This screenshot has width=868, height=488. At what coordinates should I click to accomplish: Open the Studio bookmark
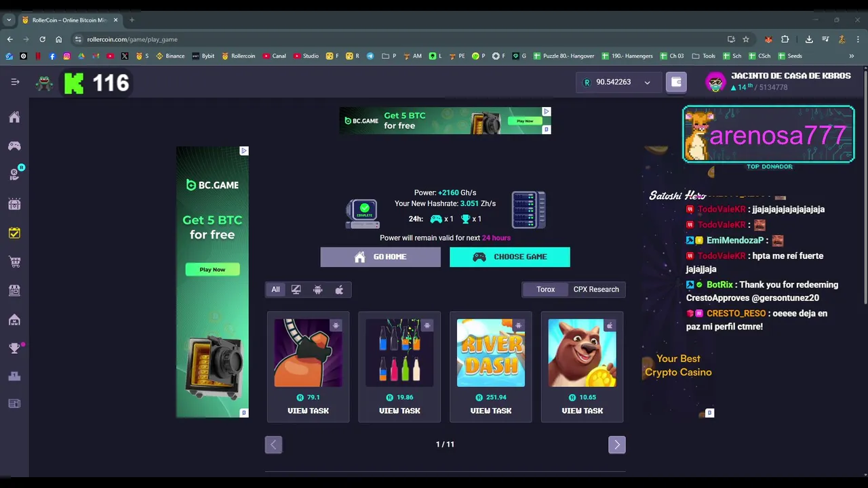(306, 56)
